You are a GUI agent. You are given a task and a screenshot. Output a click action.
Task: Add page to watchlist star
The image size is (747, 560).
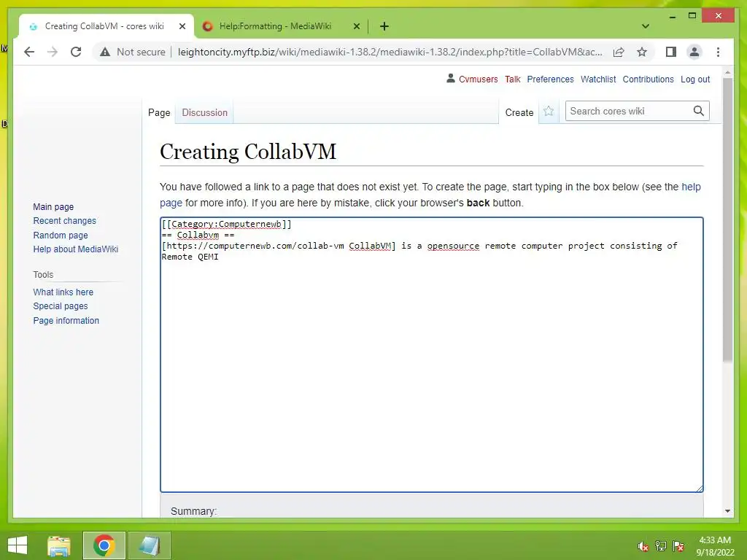[549, 112]
